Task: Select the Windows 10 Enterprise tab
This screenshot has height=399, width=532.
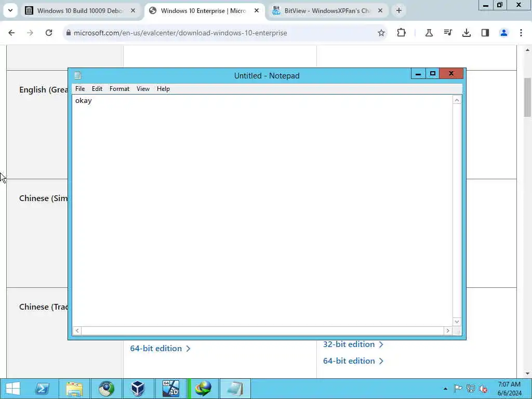Action: [203, 11]
